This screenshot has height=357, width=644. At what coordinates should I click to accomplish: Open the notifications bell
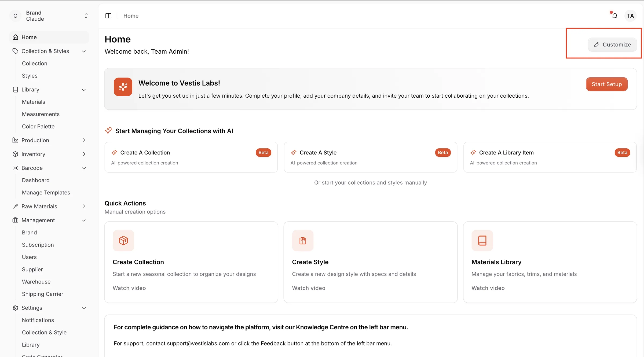615,16
